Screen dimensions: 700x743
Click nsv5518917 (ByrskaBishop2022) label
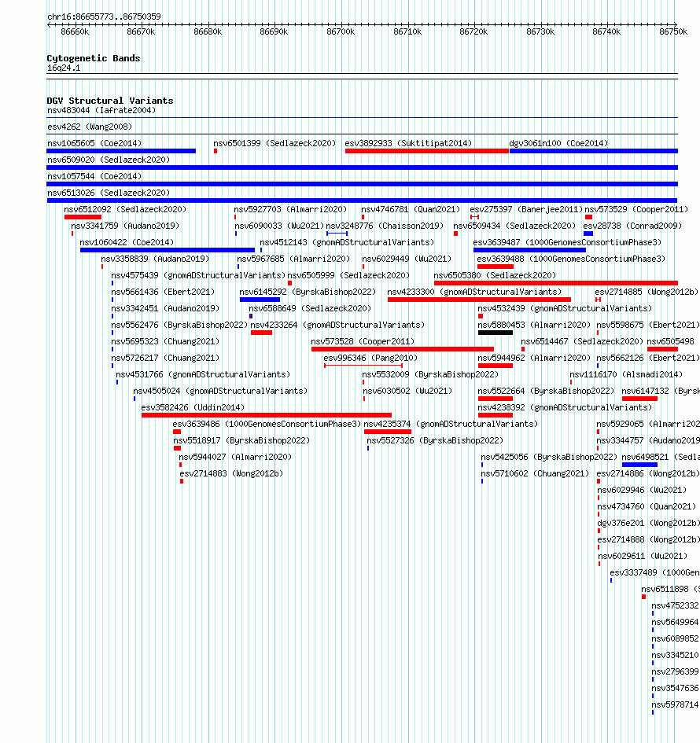pos(241,441)
